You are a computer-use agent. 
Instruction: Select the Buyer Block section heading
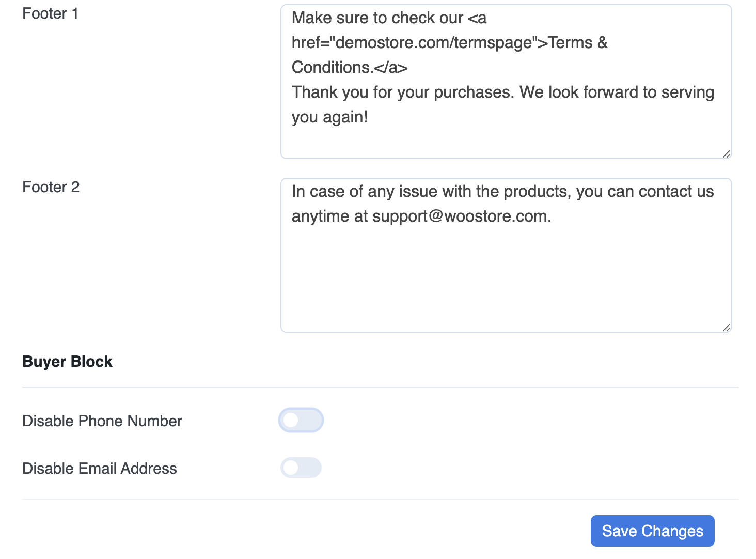pos(68,362)
